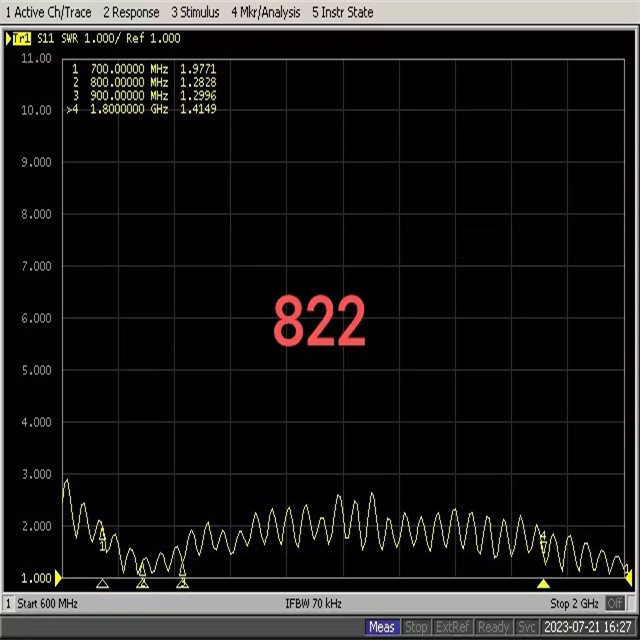Click the Stop 2 GHz field
The image size is (640, 640).
pyautogui.click(x=574, y=604)
